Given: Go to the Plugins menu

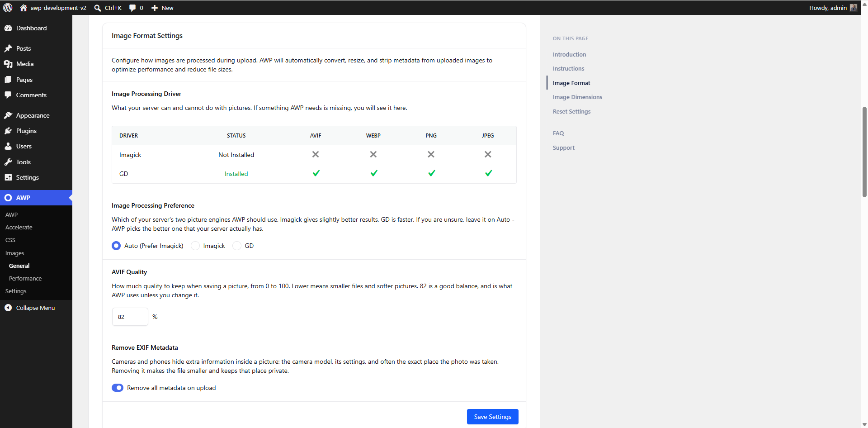Looking at the screenshot, I should [36, 131].
